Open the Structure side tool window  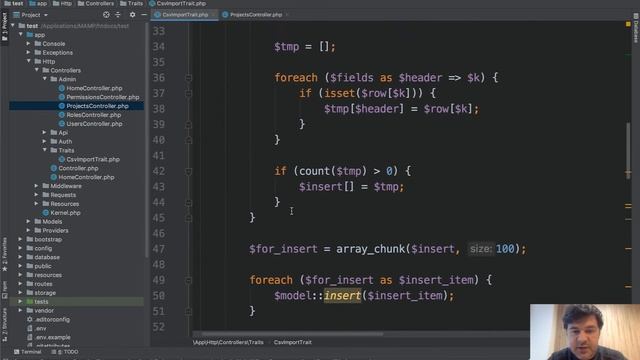point(4,325)
